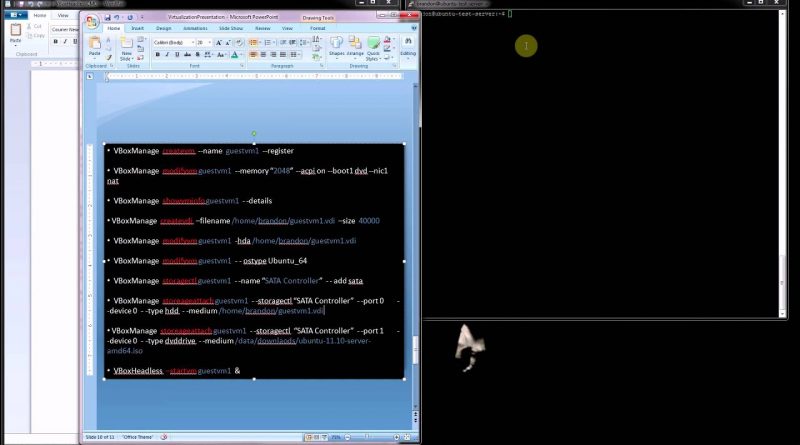800x445 pixels.
Task: Toggle bullets list in Paragraph group
Action: (254, 42)
